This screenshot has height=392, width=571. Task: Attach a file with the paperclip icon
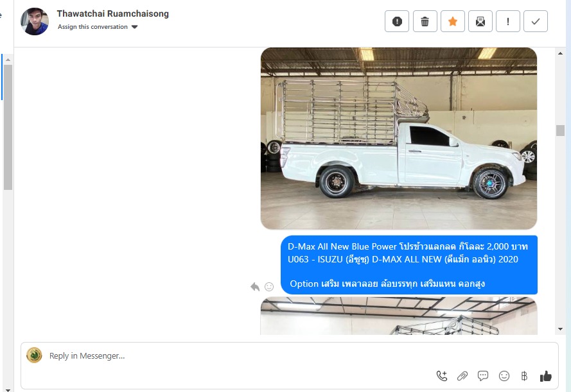pyautogui.click(x=462, y=376)
